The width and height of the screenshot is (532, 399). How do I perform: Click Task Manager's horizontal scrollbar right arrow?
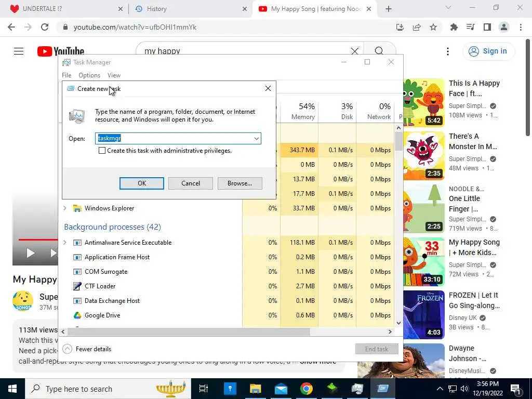[390, 331]
